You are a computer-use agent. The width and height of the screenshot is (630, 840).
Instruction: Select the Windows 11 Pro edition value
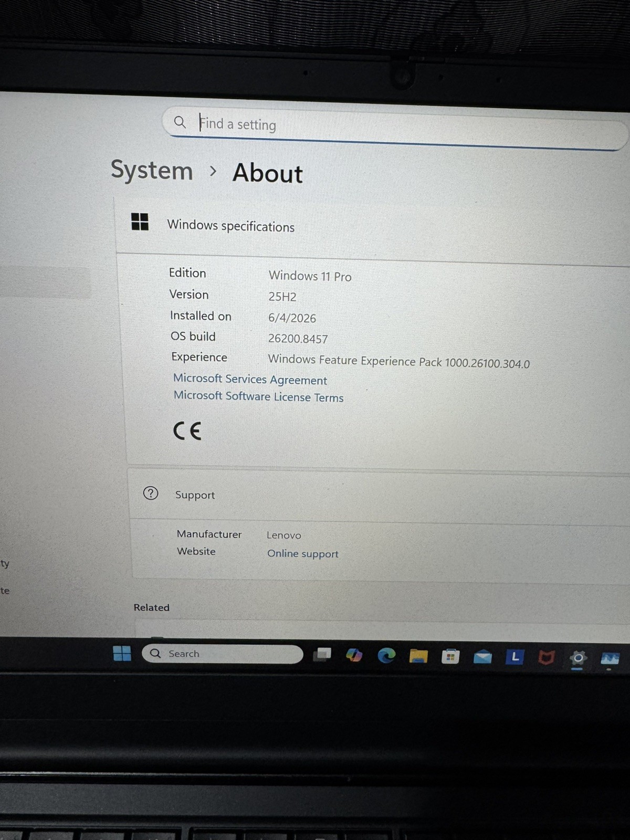[310, 276]
